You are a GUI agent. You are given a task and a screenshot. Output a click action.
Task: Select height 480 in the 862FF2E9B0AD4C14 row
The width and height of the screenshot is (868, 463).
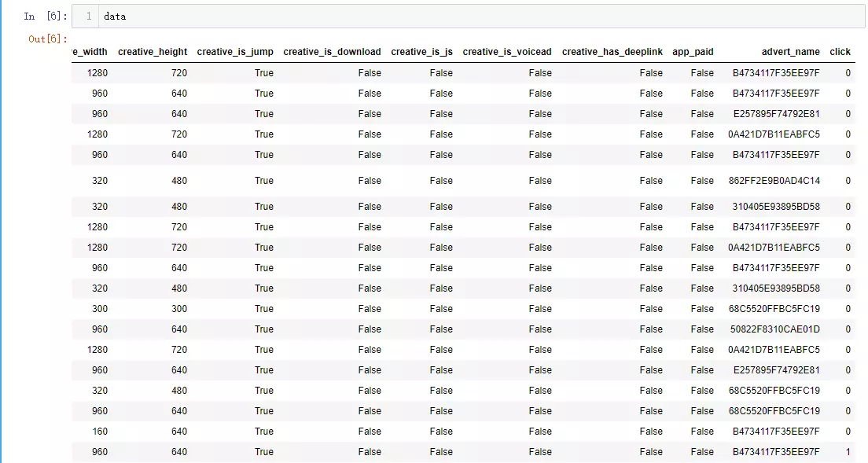(178, 180)
